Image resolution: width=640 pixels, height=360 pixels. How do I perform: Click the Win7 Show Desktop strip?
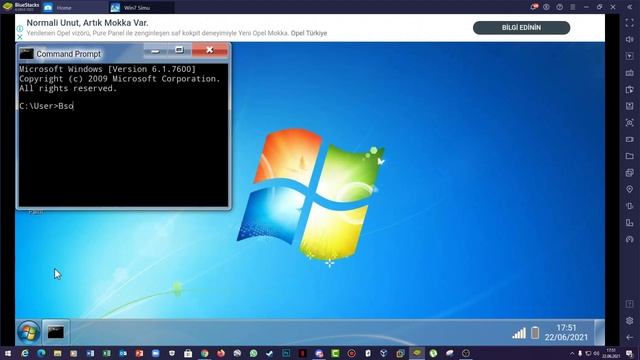pos(599,332)
